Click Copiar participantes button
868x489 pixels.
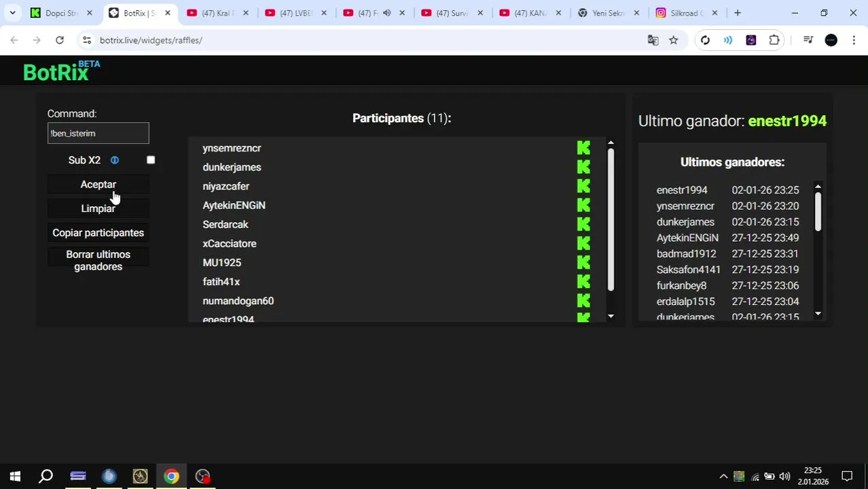tap(98, 233)
